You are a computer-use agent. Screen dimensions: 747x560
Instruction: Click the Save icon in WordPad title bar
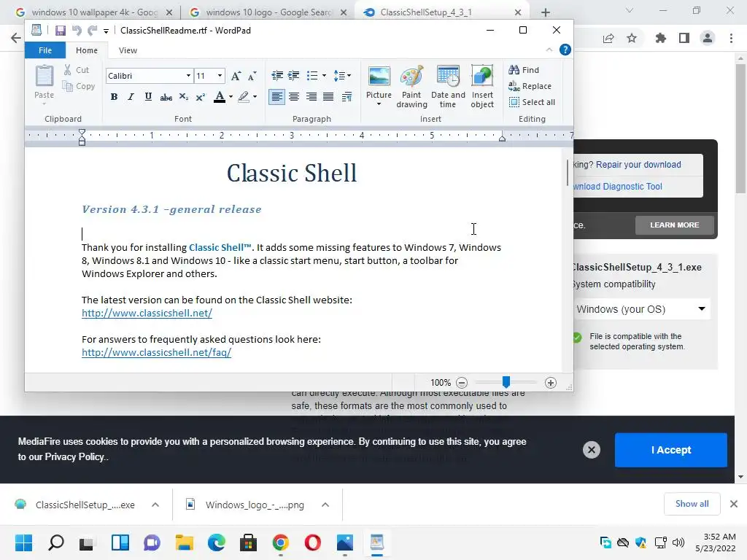(60, 31)
